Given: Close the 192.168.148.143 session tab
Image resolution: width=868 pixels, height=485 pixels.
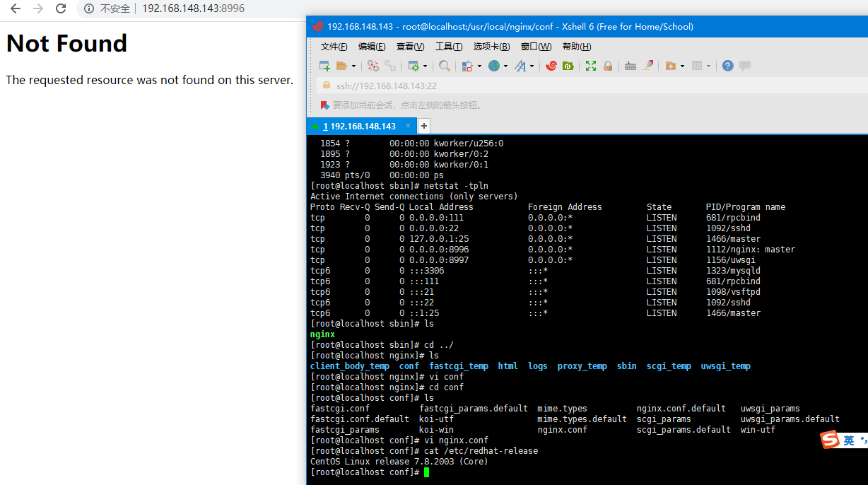Looking at the screenshot, I should click(408, 126).
